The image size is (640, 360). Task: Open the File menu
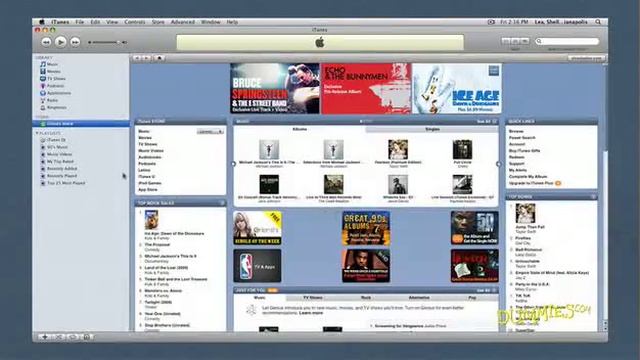click(80, 22)
